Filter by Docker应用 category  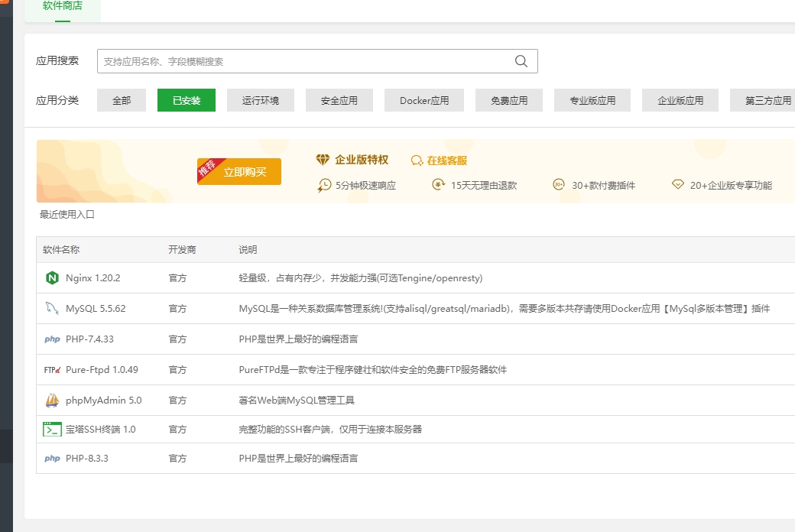pyautogui.click(x=424, y=100)
